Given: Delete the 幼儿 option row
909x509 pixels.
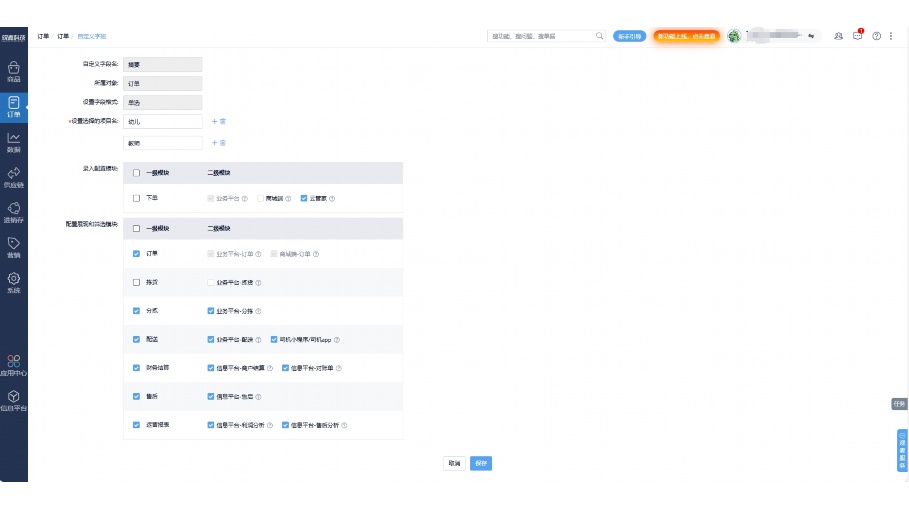Looking at the screenshot, I should 223,122.
